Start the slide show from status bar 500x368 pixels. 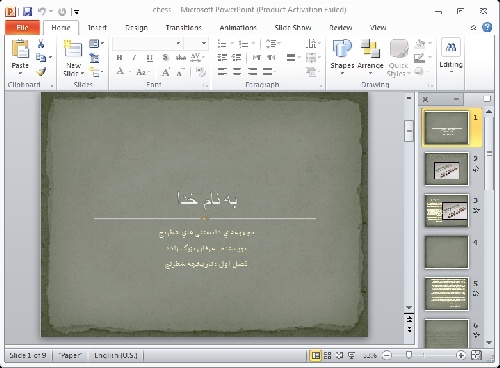point(351,355)
